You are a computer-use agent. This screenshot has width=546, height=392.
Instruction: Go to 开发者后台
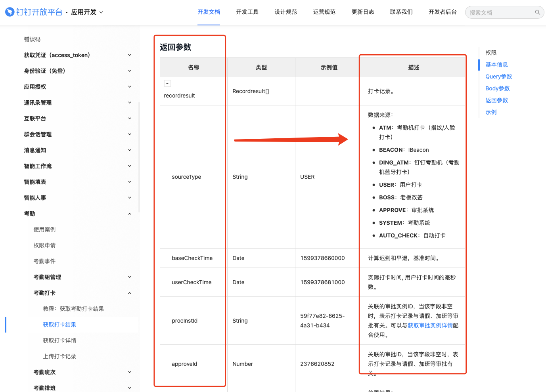tap(443, 12)
